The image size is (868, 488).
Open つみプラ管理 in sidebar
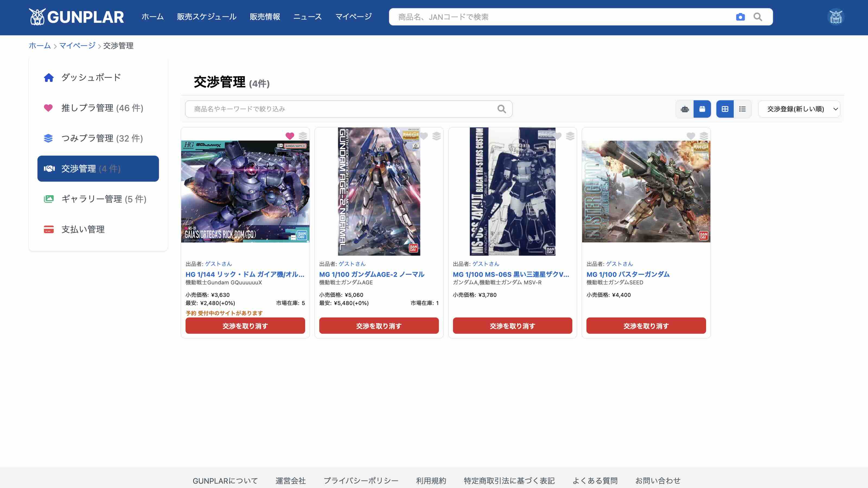click(98, 139)
